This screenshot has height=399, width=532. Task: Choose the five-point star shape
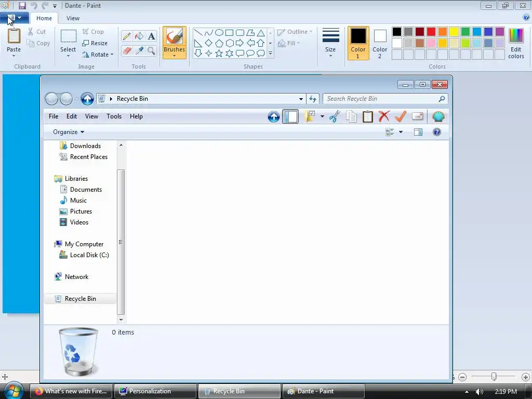pos(219,54)
